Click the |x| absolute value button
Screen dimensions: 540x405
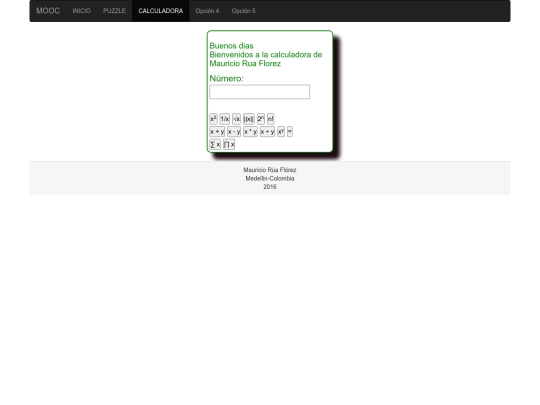249,119
